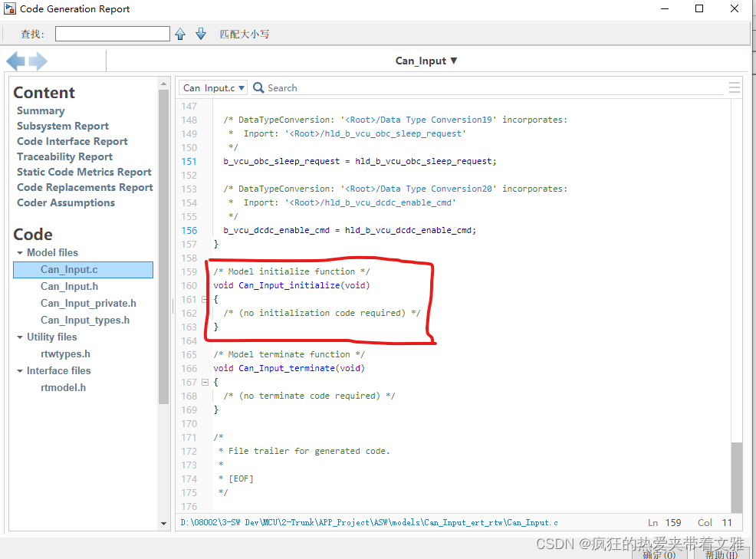Click the Can_Input_initialize function name
The image size is (756, 559).
[x=289, y=285]
